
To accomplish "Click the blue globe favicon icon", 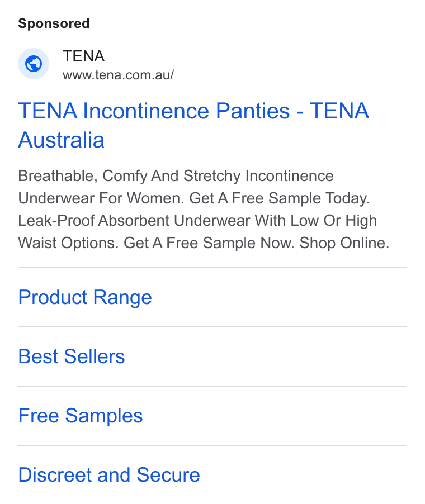I will pos(34,64).
